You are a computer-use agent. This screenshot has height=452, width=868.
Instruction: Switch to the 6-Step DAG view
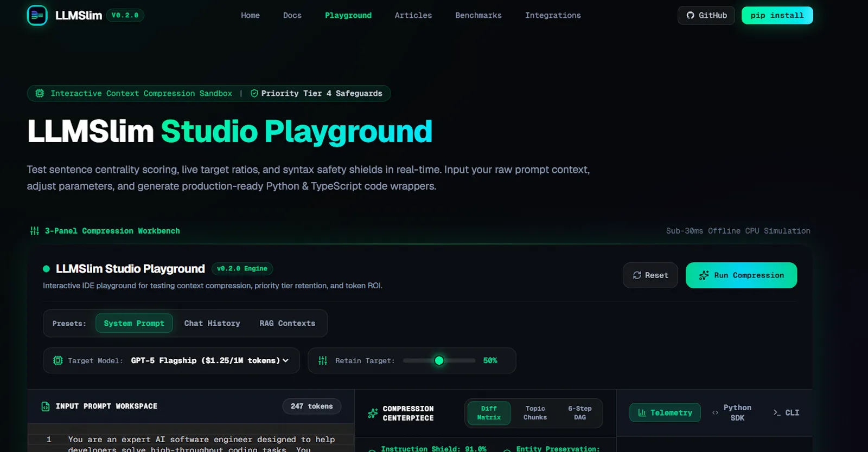580,413
